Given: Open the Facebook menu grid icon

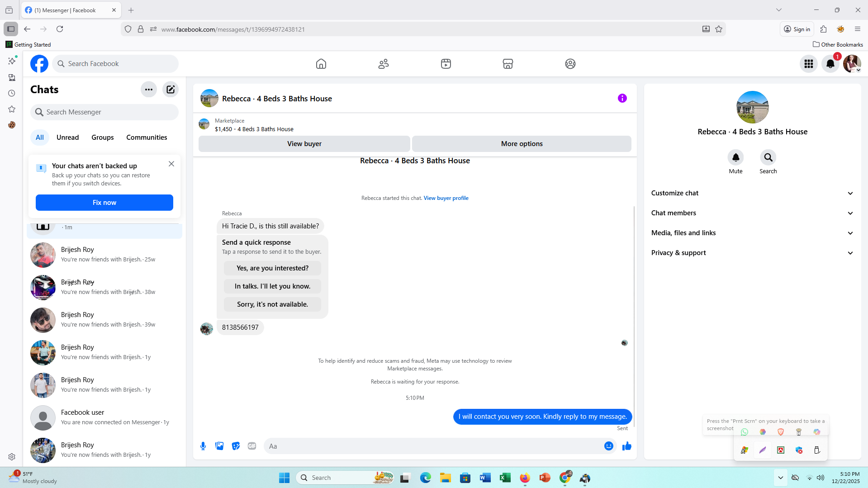Looking at the screenshot, I should tap(809, 64).
